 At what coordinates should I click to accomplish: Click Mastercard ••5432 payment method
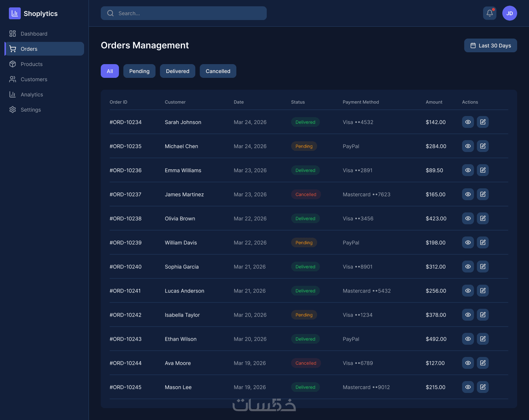367,291
